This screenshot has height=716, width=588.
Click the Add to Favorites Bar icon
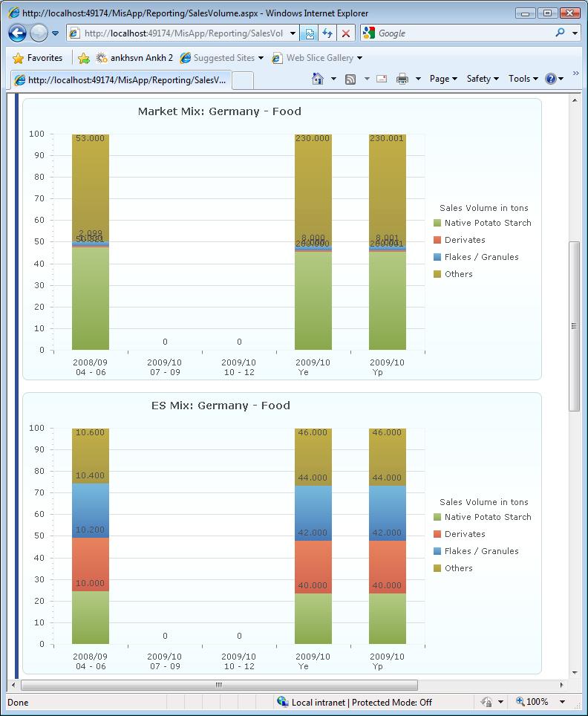84,58
